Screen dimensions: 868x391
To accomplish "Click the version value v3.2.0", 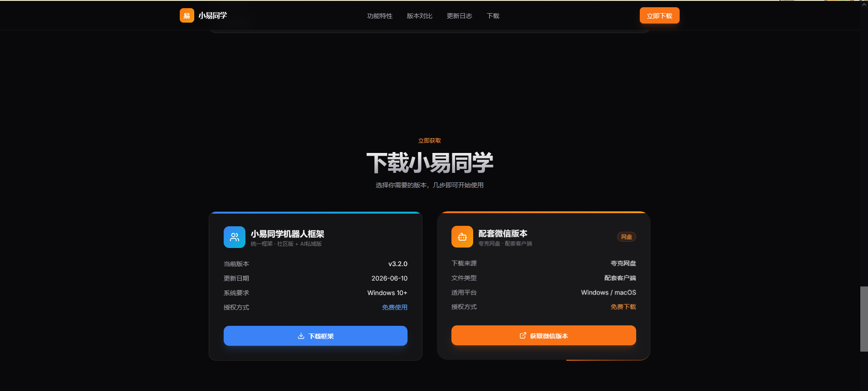I will point(398,264).
